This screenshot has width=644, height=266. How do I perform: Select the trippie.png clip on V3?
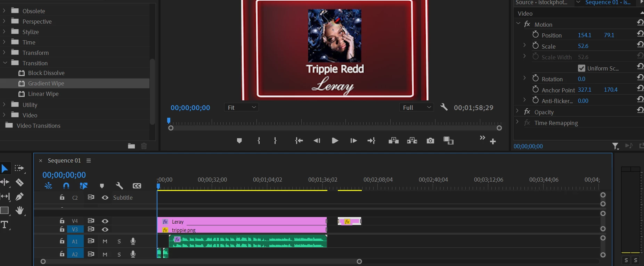(242, 230)
